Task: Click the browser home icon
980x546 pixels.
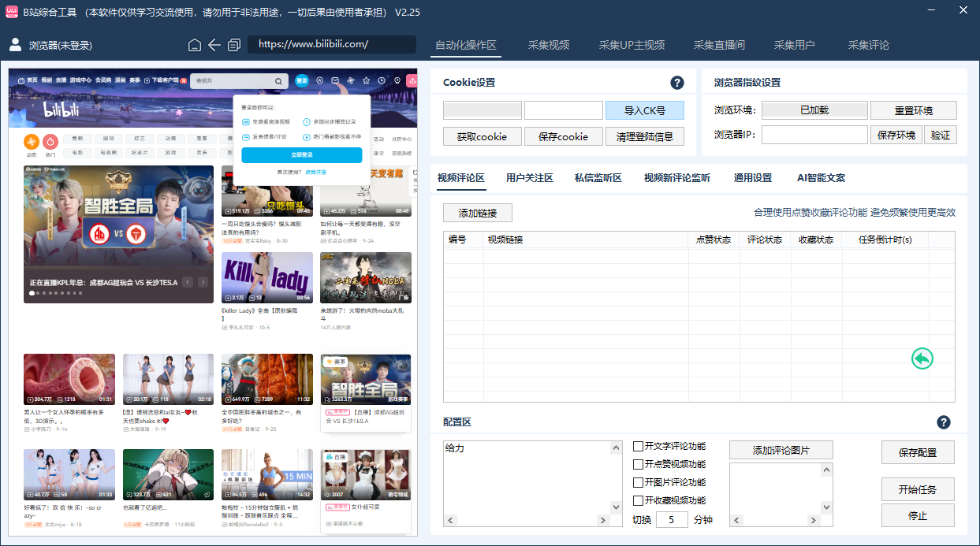Action: [195, 45]
